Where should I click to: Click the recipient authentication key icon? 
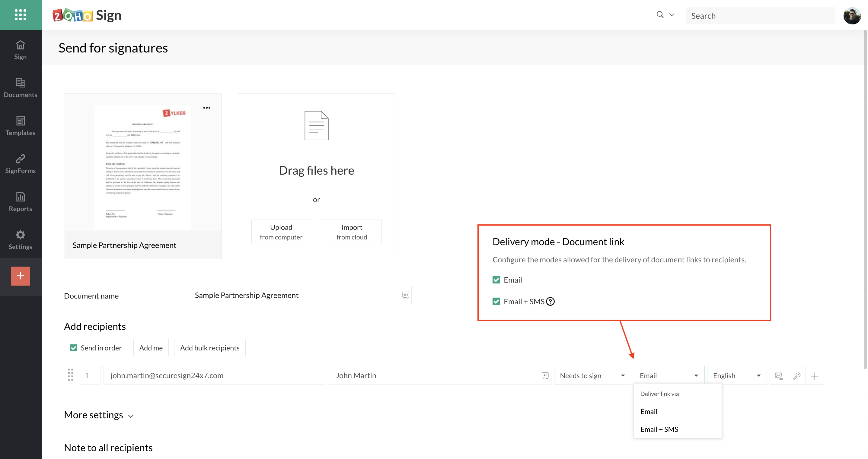coord(797,375)
